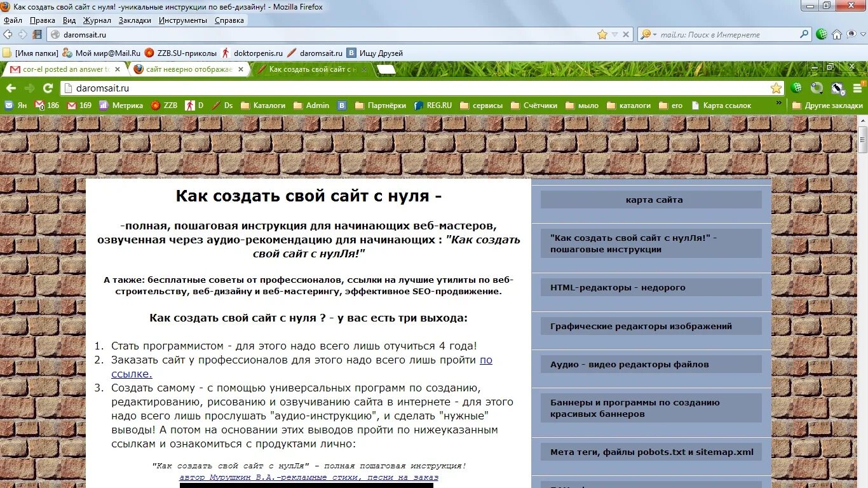The height and width of the screenshot is (488, 868).
Task: Open Ищу Друзей bookmark in Firefox
Action: 375,53
